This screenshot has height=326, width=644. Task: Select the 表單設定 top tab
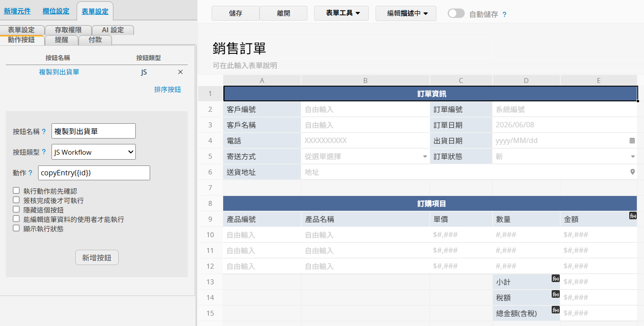(95, 11)
